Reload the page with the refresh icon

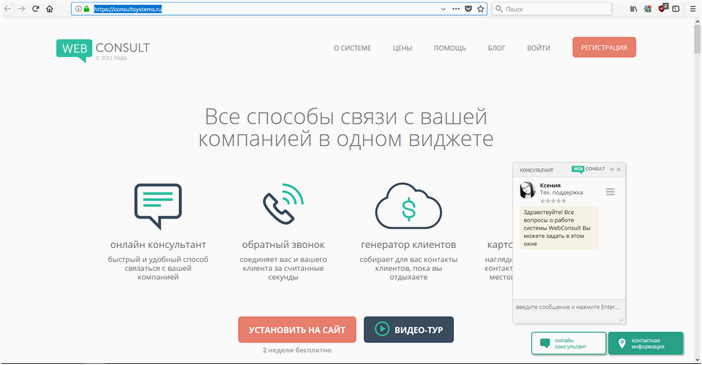pos(35,9)
